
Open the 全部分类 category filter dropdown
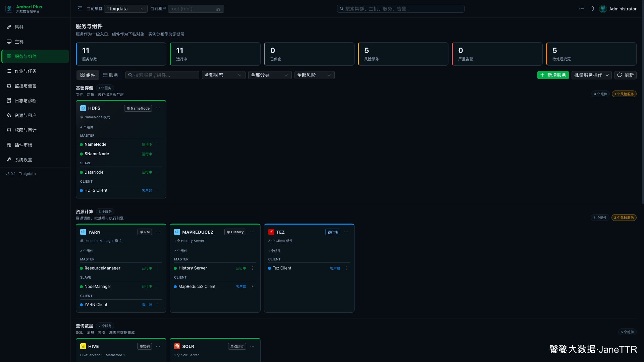point(270,75)
